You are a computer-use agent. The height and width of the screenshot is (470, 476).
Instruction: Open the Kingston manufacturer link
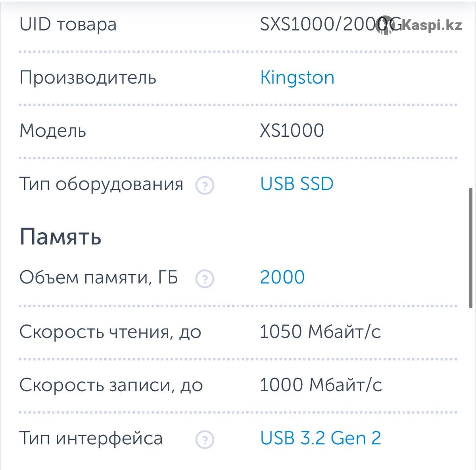[x=297, y=78]
